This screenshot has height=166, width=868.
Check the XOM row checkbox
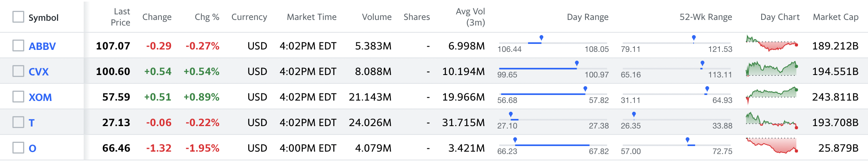click(18, 97)
